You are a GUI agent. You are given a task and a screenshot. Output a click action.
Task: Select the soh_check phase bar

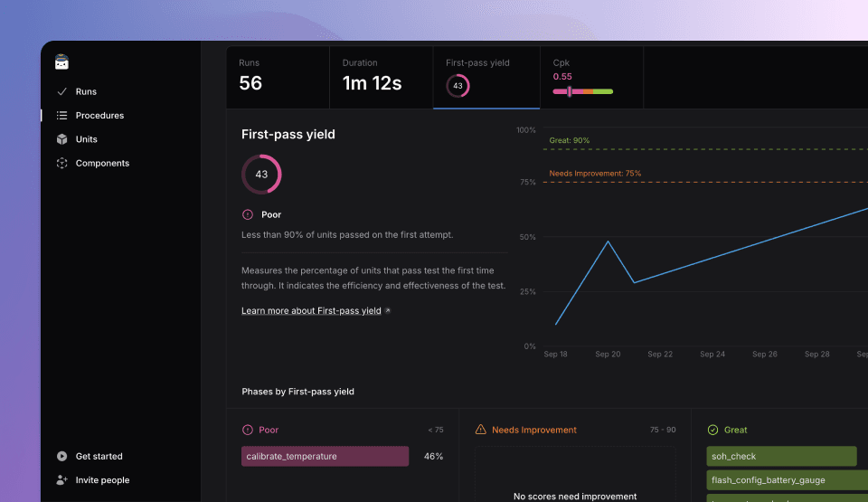[x=781, y=457]
